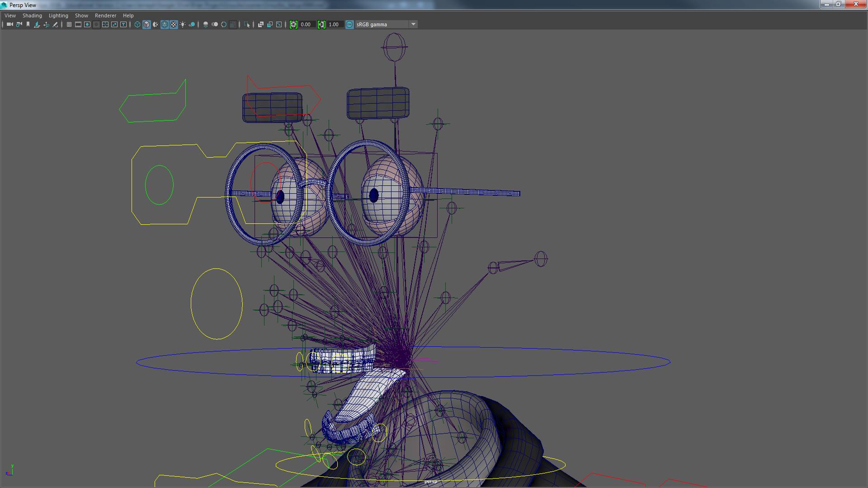Click the Smooth Shade All icon
Screen dimensions: 868x488
click(x=146, y=24)
